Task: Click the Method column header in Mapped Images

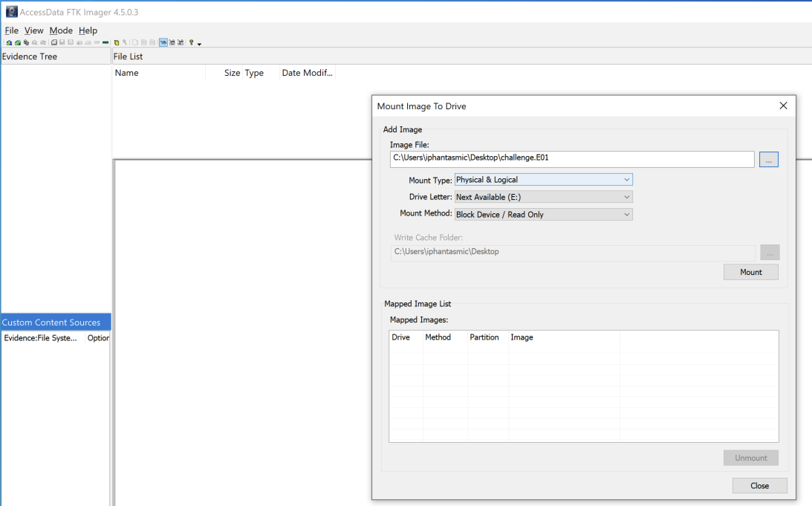Action: [445, 337]
